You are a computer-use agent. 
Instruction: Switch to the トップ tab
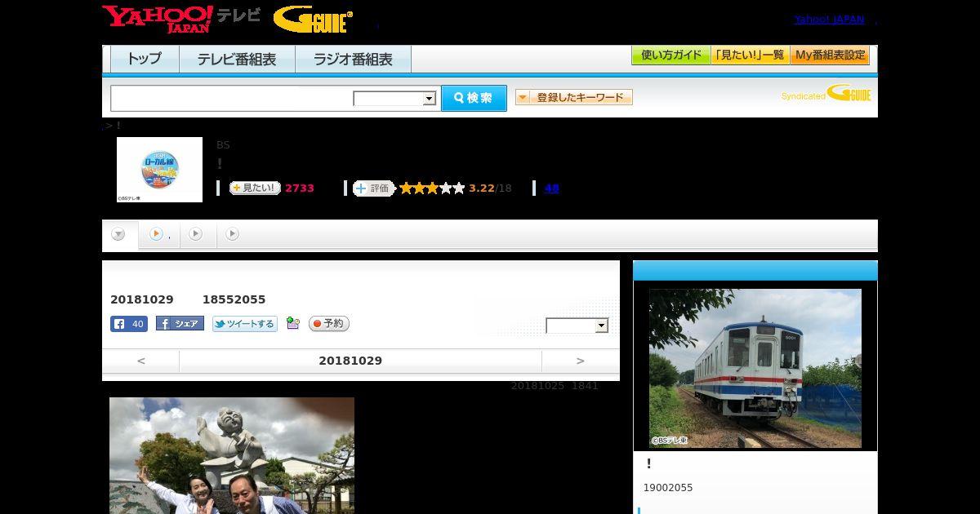click(x=145, y=60)
